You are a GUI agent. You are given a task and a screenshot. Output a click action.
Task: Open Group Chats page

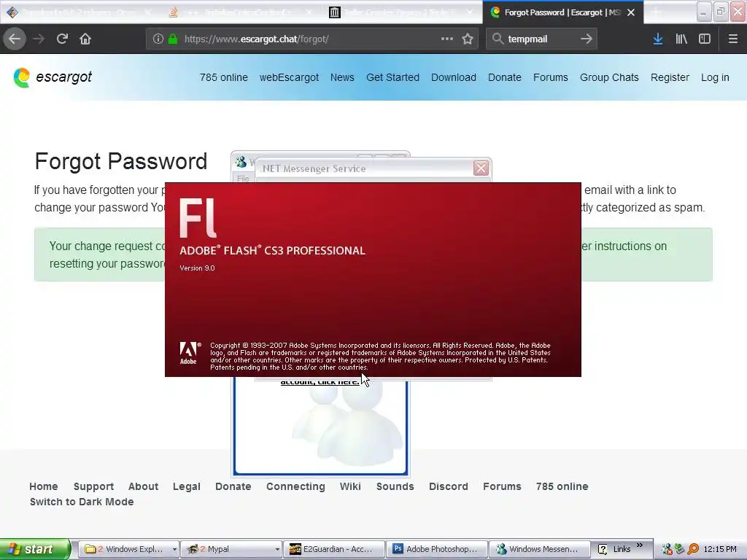tap(609, 77)
